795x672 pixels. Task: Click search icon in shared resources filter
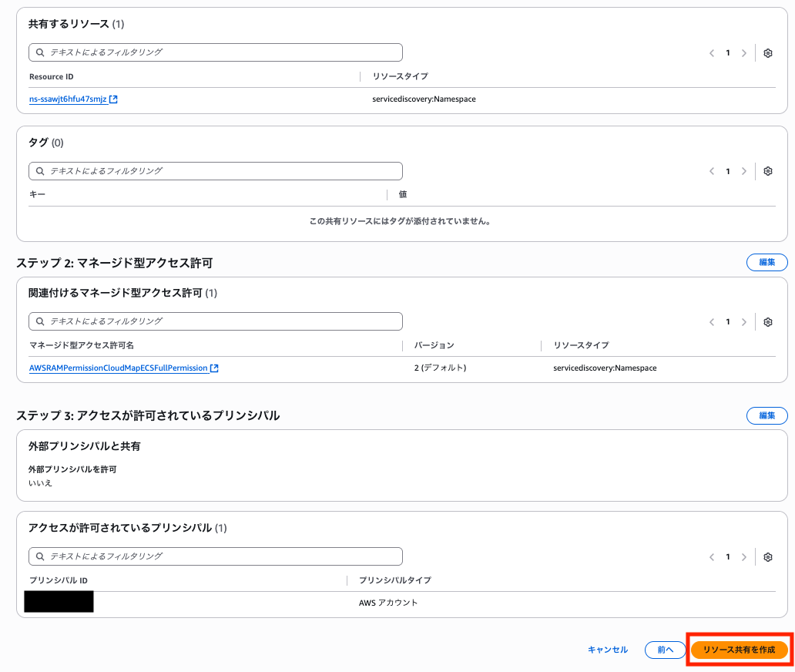click(x=40, y=52)
